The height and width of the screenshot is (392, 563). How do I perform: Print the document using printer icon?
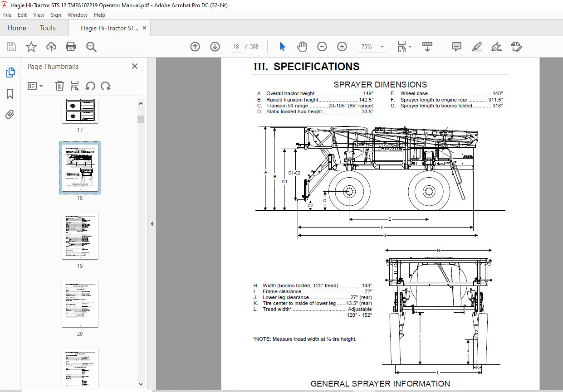(x=71, y=47)
